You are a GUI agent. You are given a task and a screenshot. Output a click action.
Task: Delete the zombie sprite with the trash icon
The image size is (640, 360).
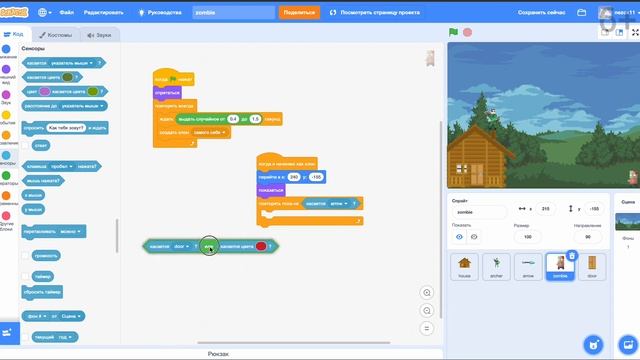click(x=572, y=256)
